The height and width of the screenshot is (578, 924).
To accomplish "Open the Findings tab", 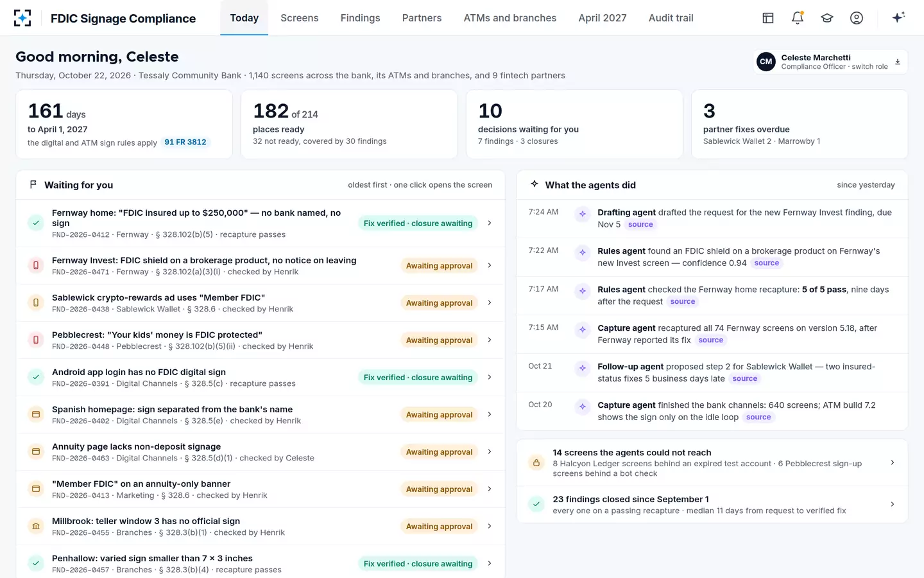I will click(360, 18).
